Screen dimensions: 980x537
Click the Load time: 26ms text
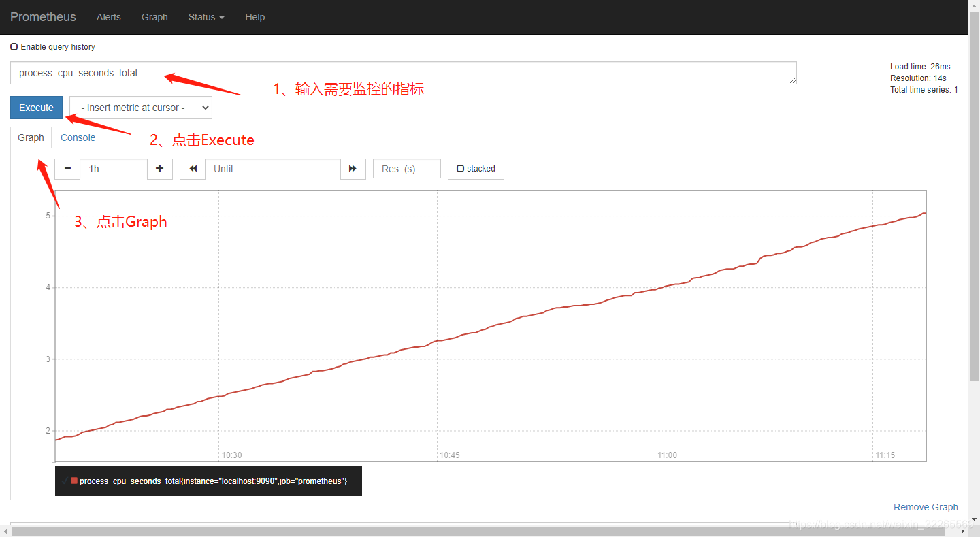click(920, 67)
